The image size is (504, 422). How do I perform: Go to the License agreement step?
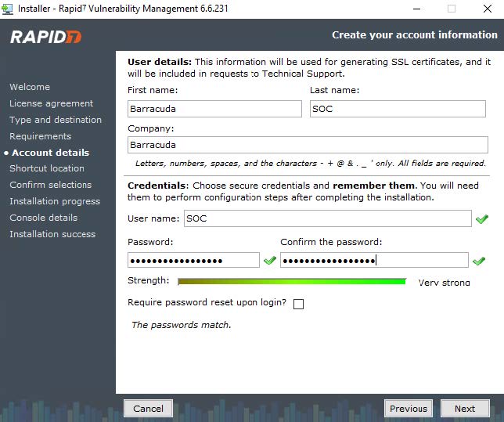coord(51,103)
